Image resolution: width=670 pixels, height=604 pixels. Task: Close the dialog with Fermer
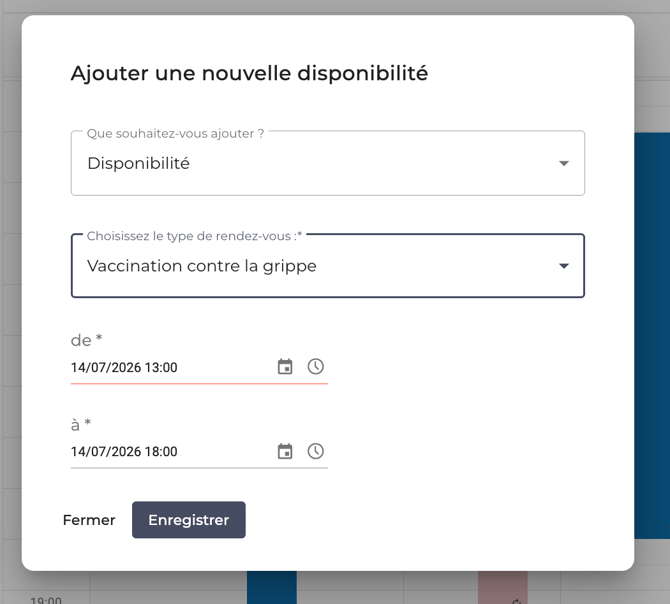[89, 520]
